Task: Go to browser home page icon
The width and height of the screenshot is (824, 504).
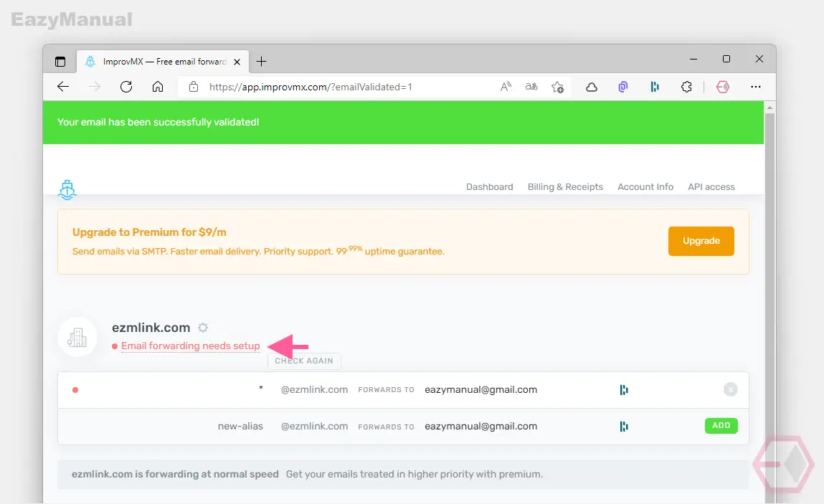Action: 158,87
